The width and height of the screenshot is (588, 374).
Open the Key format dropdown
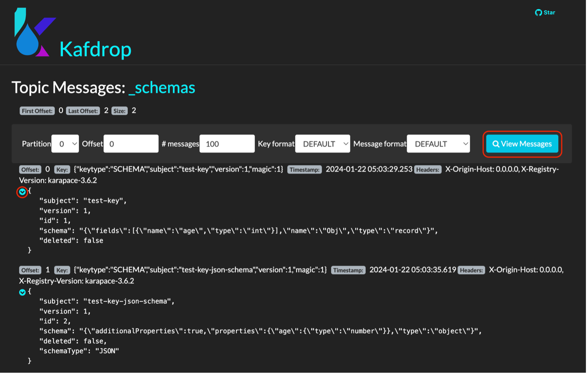coord(322,144)
